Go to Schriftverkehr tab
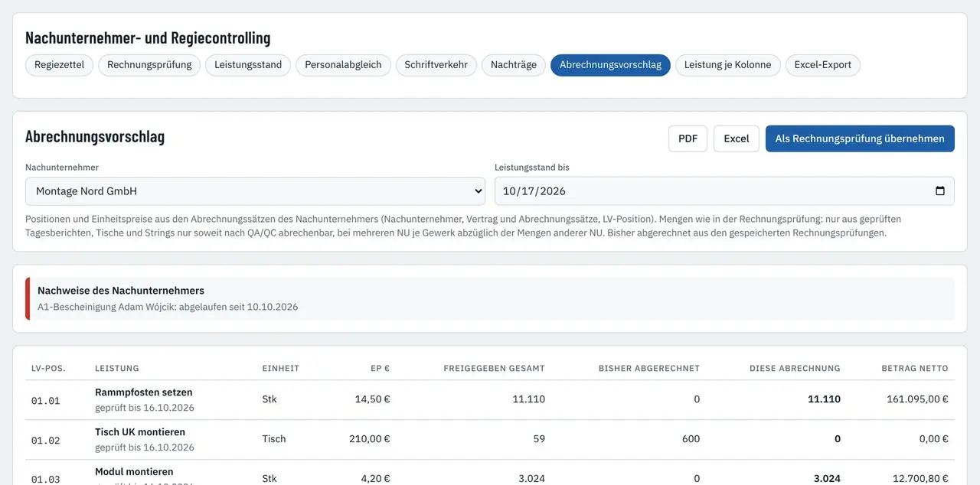980x485 pixels. click(x=436, y=65)
